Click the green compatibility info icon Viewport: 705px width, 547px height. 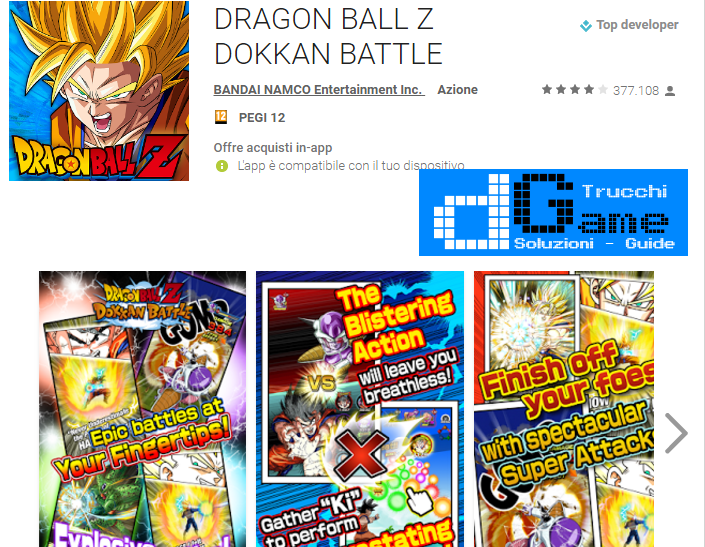point(222,166)
